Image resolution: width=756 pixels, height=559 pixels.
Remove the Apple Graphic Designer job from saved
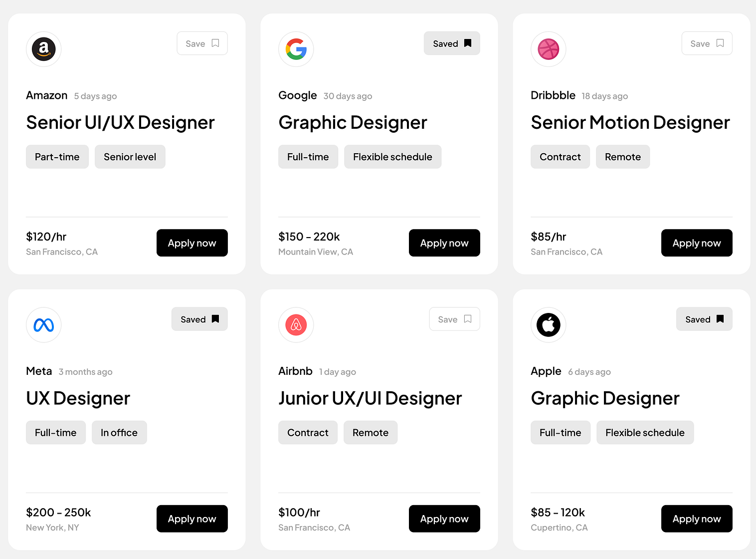(x=704, y=319)
